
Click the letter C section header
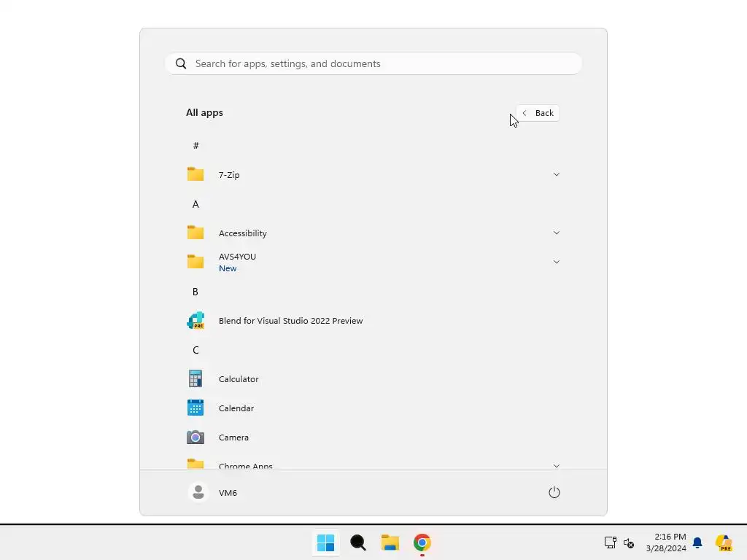point(196,350)
